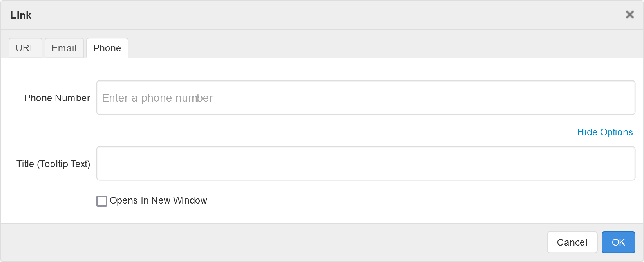Click the Title (Tooltip Text) label
This screenshot has width=644, height=262.
tap(53, 164)
